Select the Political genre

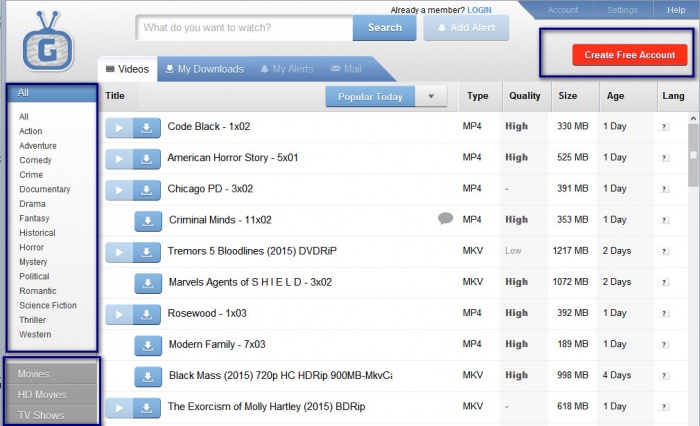34,276
